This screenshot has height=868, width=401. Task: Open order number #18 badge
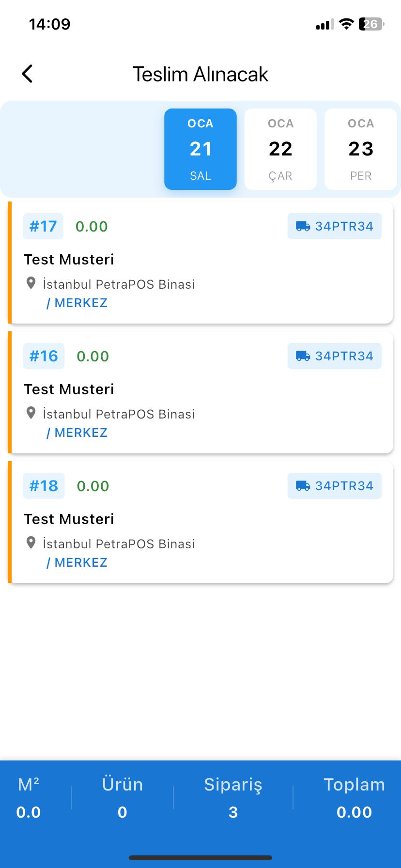click(x=44, y=486)
